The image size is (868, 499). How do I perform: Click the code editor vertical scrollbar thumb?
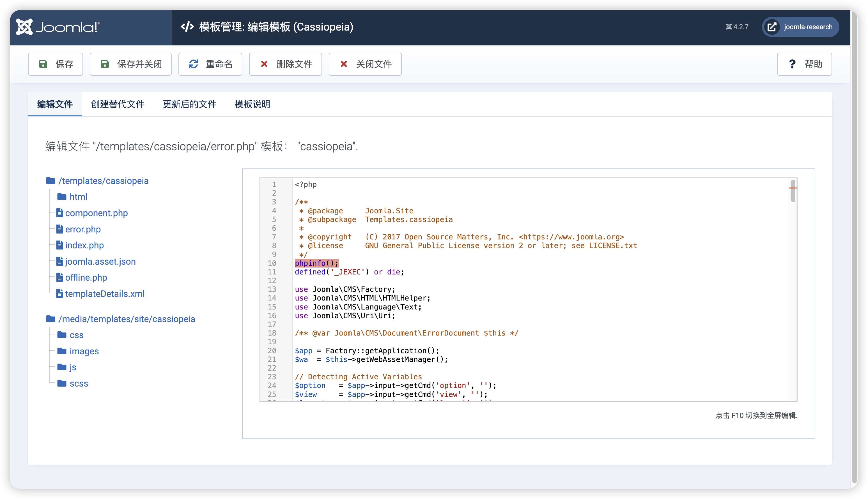tap(793, 191)
